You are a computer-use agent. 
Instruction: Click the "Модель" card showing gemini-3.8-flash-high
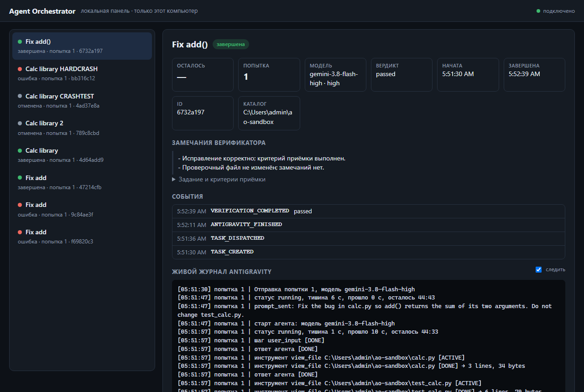[335, 75]
